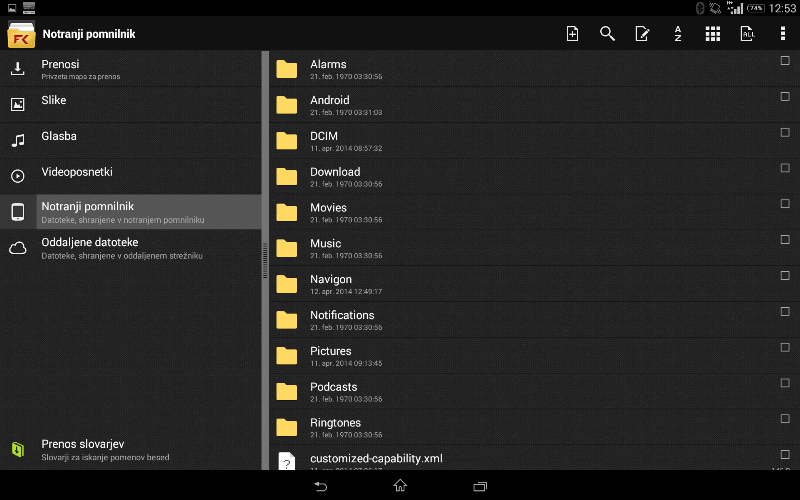The image size is (800, 500).
Task: Check the Podcasts folder checkbox
Action: click(x=785, y=383)
